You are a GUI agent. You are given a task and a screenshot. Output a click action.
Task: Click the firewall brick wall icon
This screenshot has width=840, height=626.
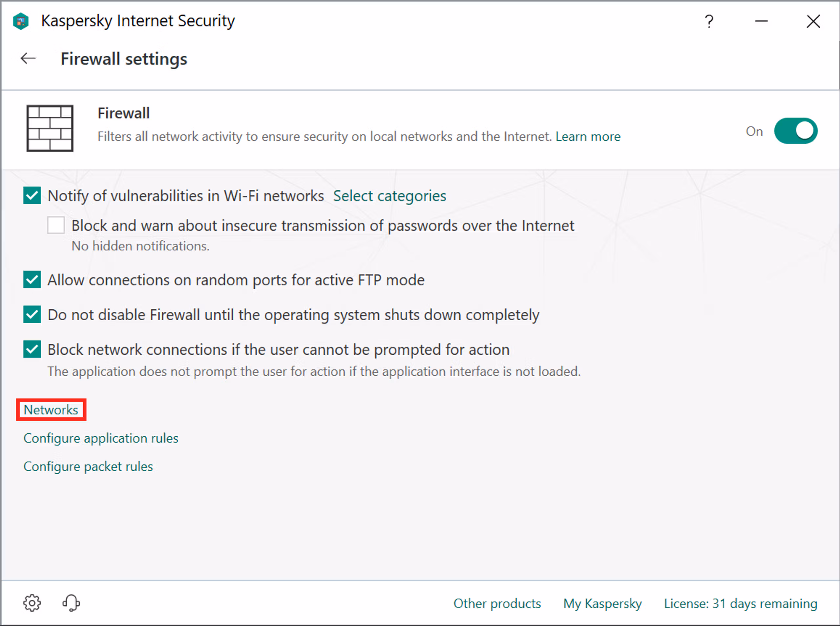(50, 128)
